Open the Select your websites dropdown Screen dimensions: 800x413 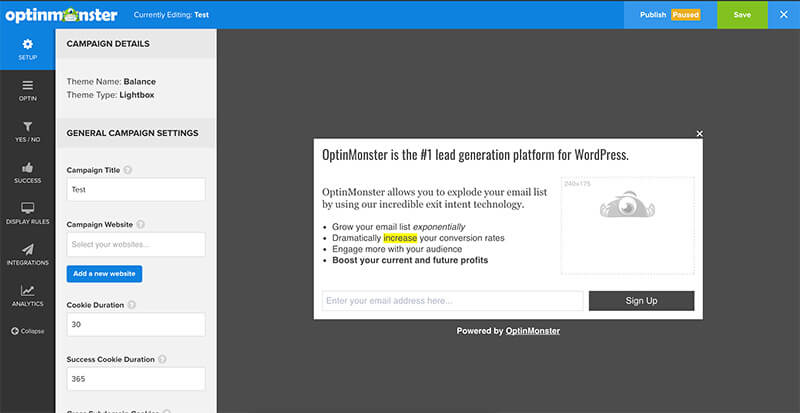tap(136, 245)
